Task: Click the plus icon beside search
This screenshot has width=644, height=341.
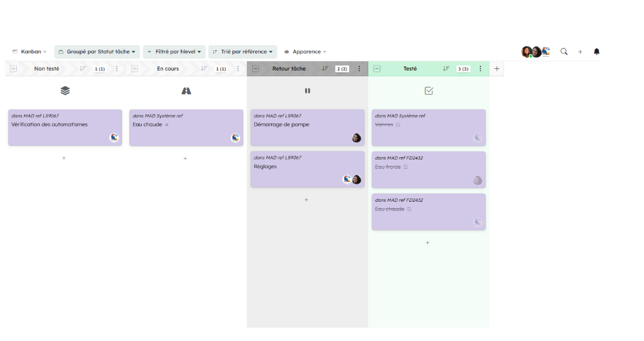Action: pyautogui.click(x=580, y=52)
